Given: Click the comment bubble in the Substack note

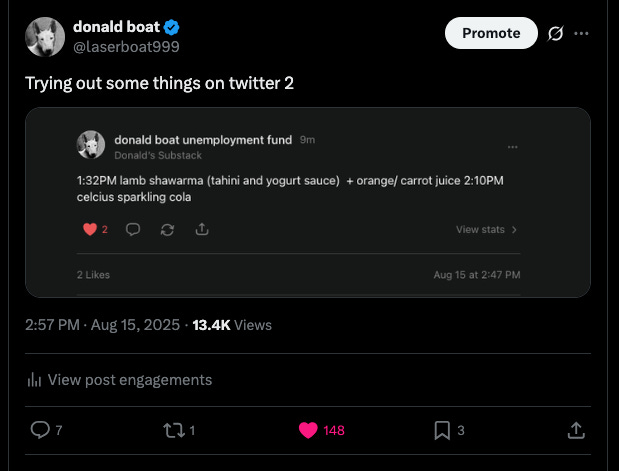Looking at the screenshot, I should [132, 229].
